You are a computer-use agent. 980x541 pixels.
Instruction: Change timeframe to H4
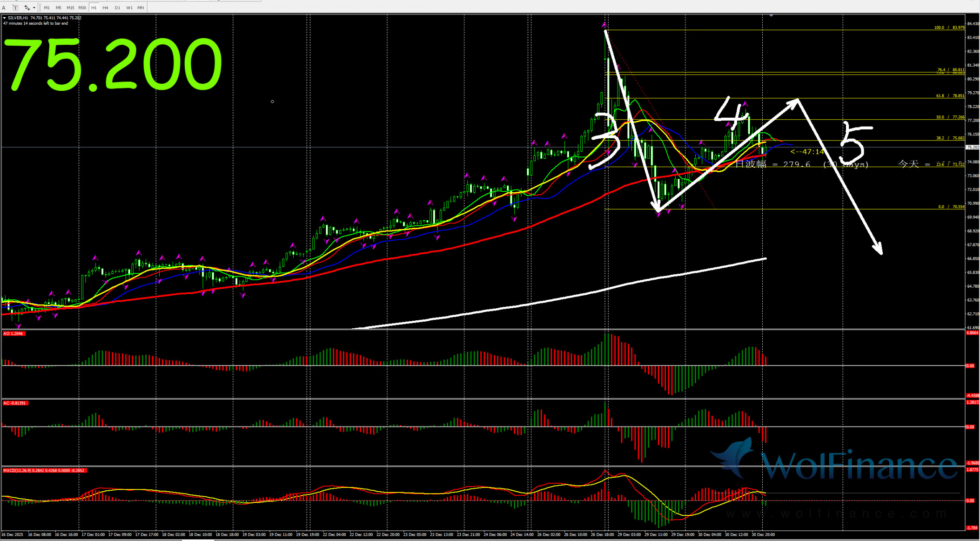click(x=105, y=7)
